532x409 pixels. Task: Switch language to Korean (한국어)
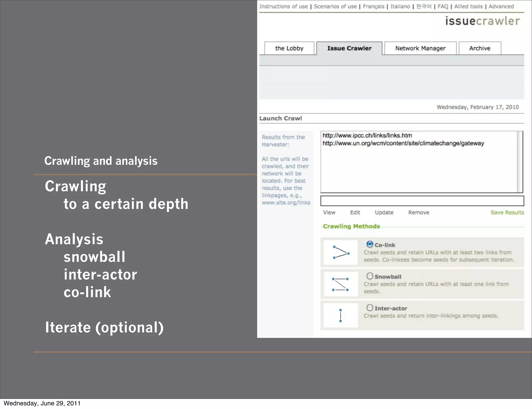(424, 6)
